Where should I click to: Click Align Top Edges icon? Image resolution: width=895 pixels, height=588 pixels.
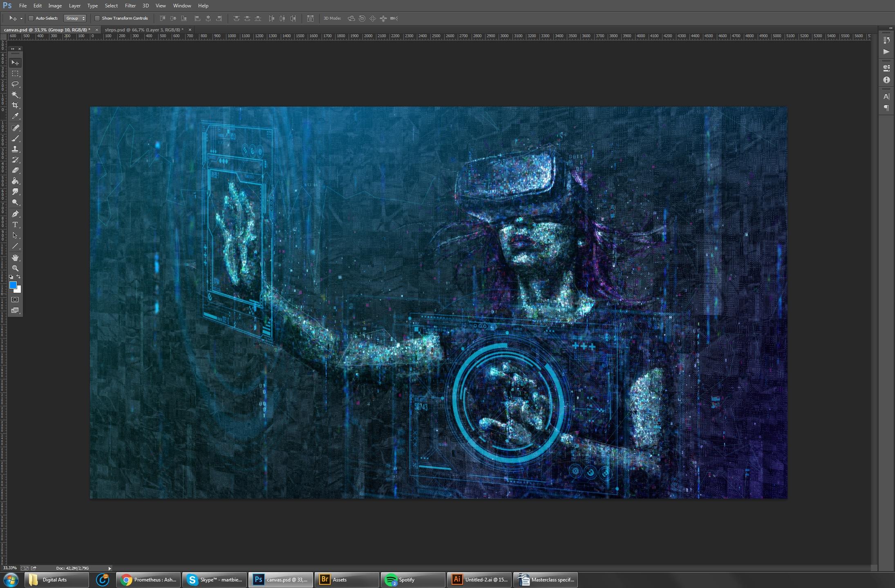[x=163, y=18]
